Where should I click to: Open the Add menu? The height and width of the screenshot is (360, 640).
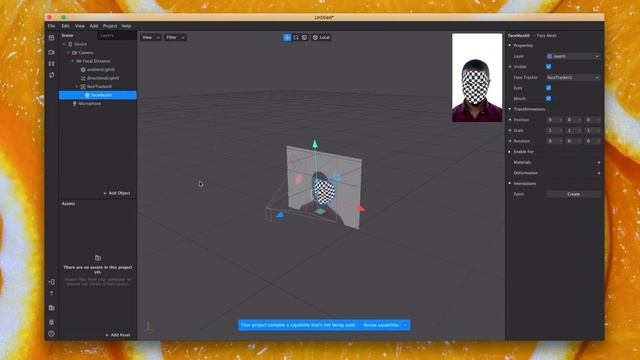(94, 26)
